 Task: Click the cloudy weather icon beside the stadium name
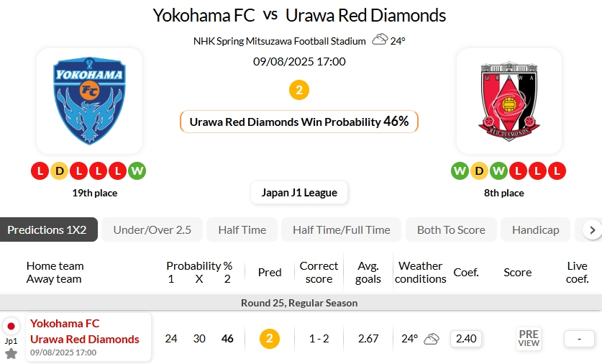pos(380,40)
